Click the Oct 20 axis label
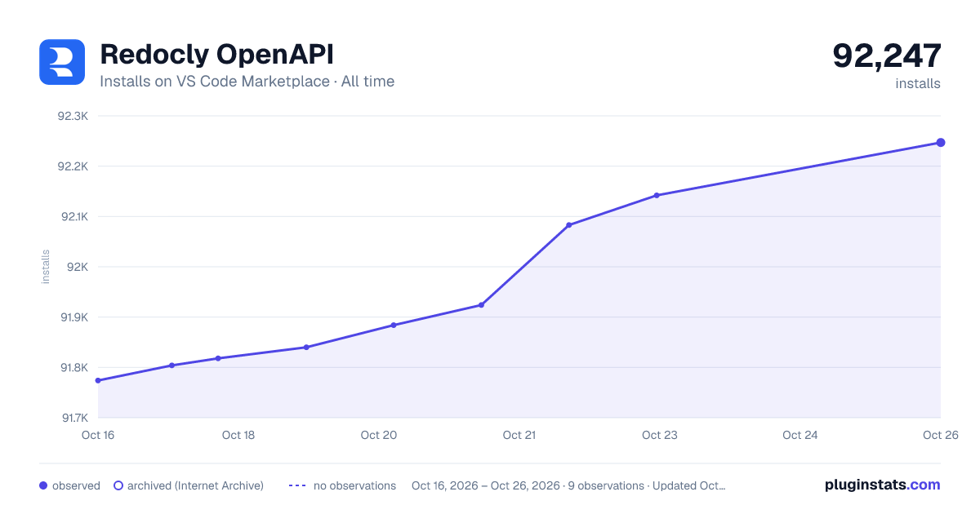Screen dimensions: 980x514 tap(379, 435)
